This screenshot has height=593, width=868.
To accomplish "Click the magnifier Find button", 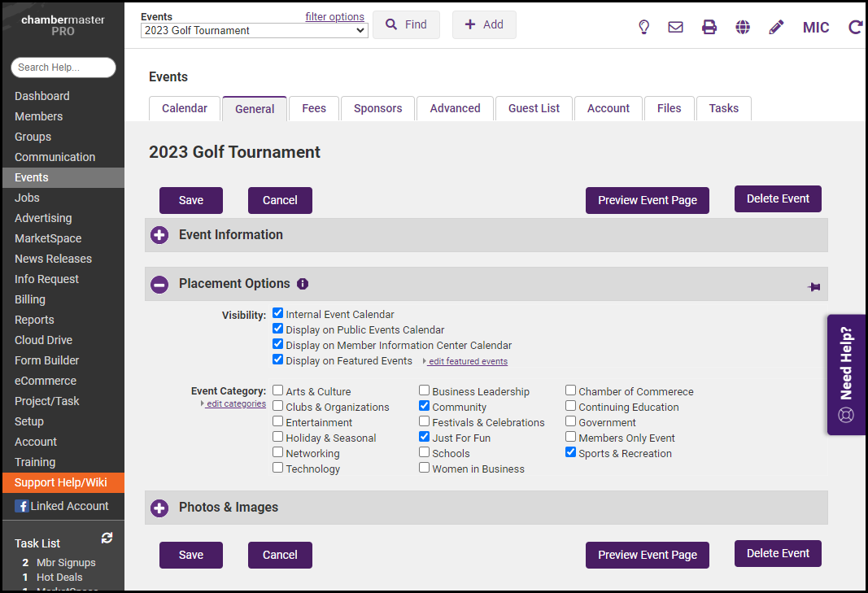I will 406,25.
